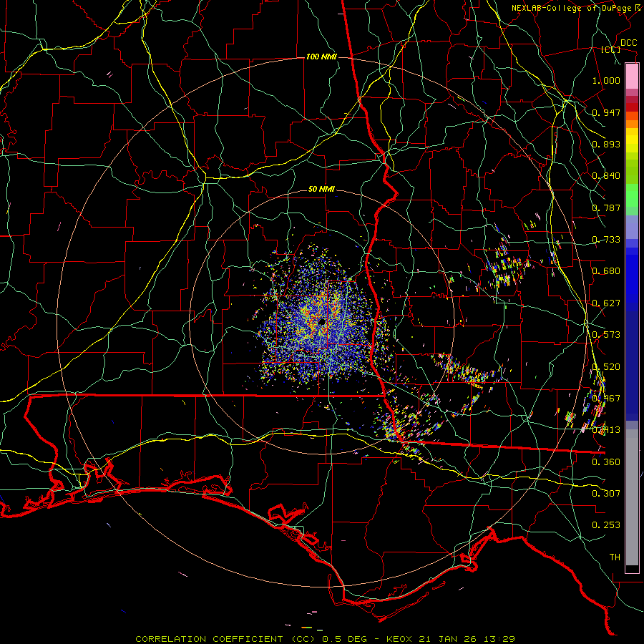Select the 0.253 legend value

pyautogui.click(x=606, y=525)
